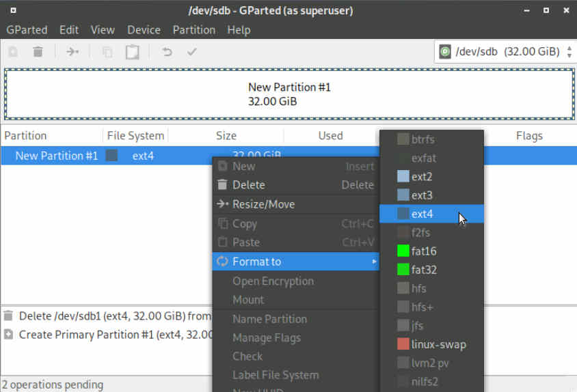The width and height of the screenshot is (577, 392).
Task: Click the arrow icon beside Resize/Move
Action: [223, 204]
